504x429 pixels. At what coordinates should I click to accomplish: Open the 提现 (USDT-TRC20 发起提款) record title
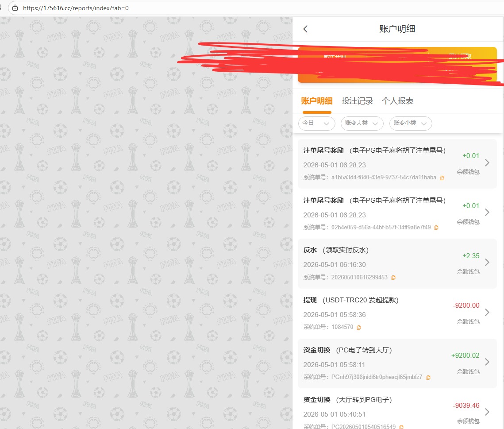(x=351, y=300)
